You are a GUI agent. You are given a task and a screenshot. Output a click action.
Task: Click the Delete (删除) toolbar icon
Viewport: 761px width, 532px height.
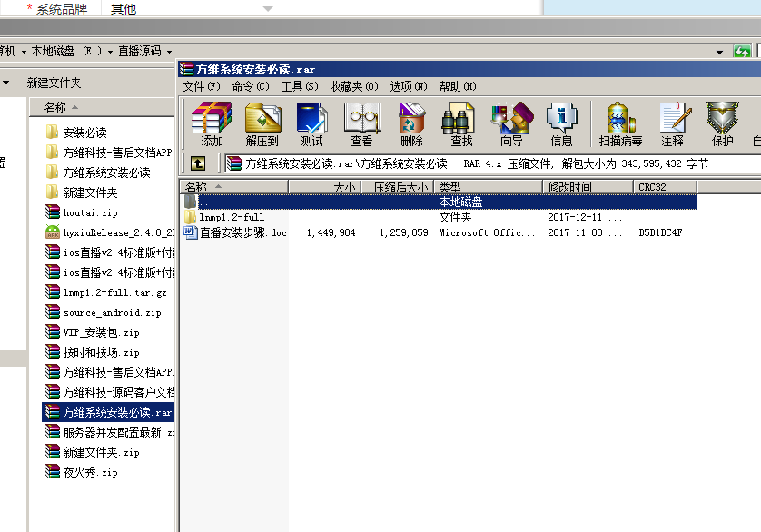coord(411,123)
